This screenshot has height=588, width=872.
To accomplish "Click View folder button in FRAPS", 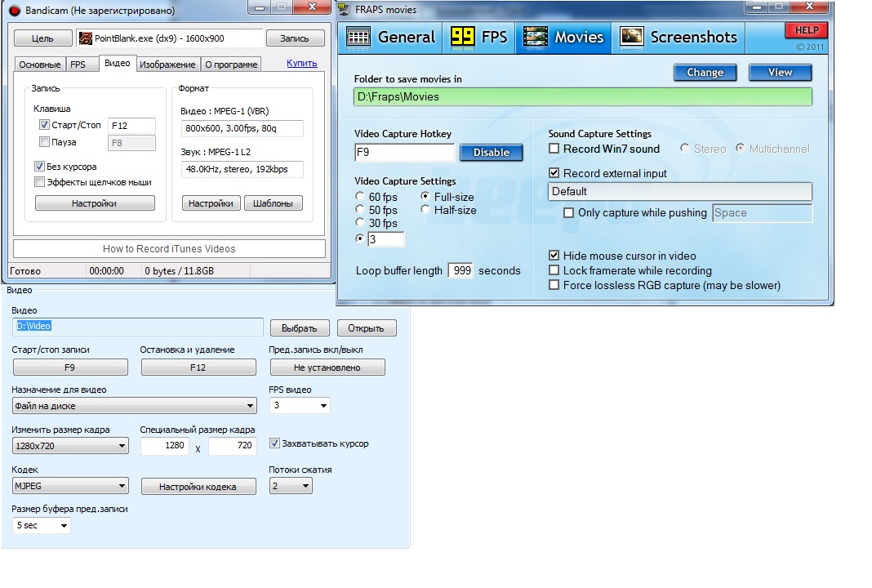I will coord(781,73).
